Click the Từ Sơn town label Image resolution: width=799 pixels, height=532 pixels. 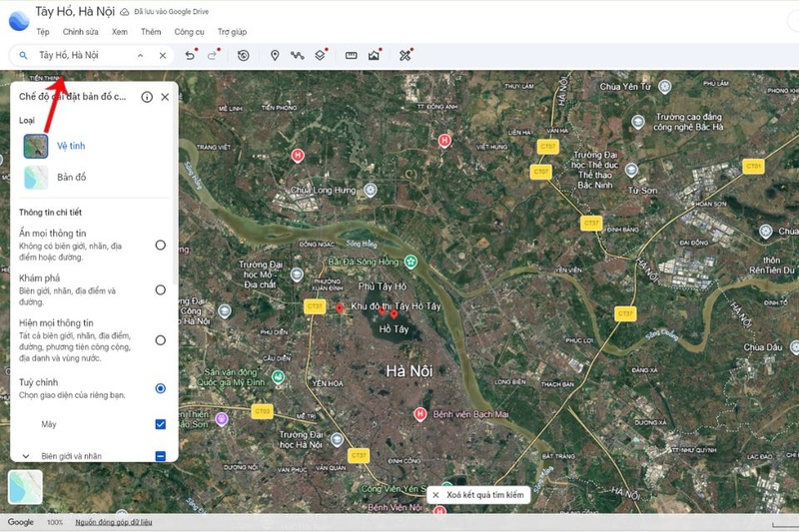(642, 191)
